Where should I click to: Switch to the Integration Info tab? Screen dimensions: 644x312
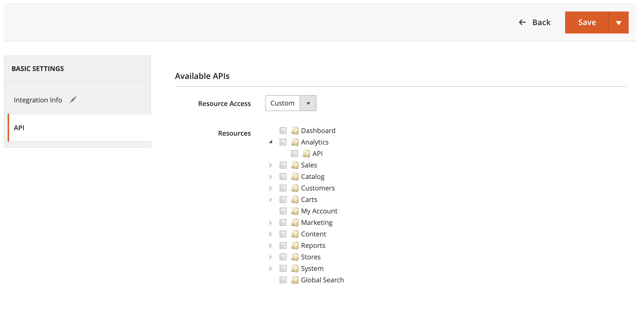(38, 100)
